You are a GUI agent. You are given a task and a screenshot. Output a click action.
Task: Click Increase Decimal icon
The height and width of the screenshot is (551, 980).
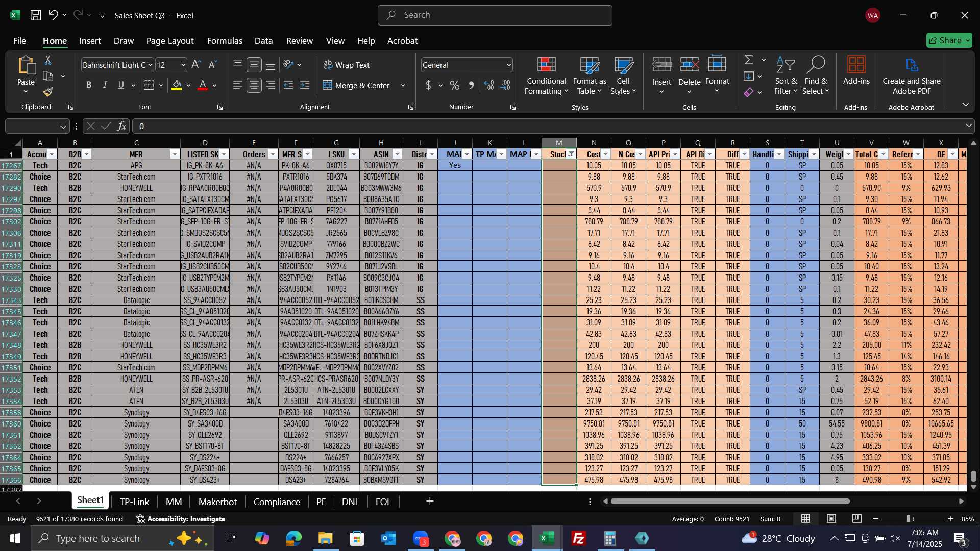coord(489,85)
